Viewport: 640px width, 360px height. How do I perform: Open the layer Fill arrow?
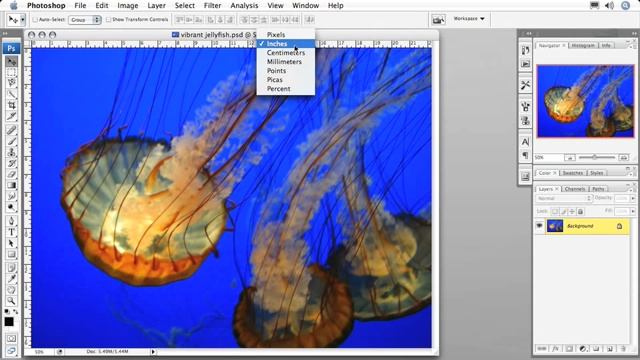[633, 211]
